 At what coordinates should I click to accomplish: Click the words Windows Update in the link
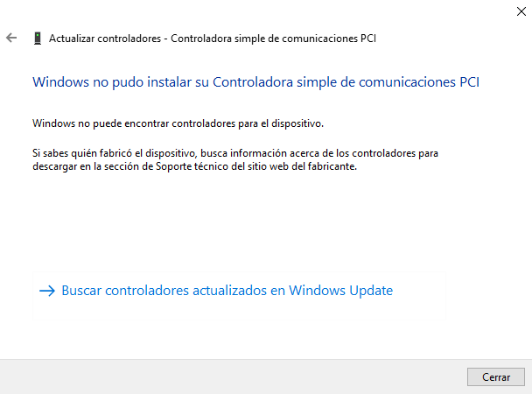[x=340, y=291]
